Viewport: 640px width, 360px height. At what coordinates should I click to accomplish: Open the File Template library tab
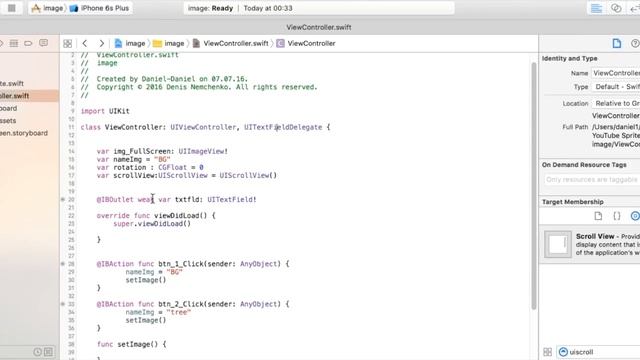598,216
